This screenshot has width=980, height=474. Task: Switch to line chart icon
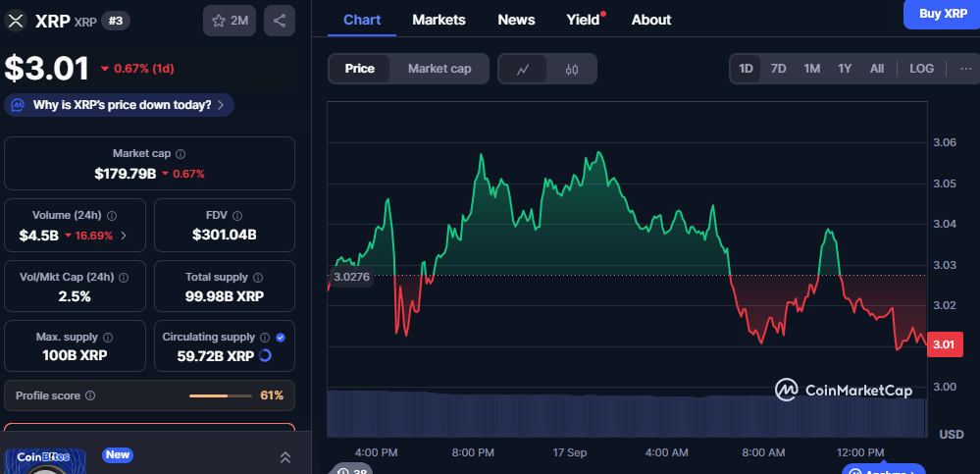click(x=523, y=69)
